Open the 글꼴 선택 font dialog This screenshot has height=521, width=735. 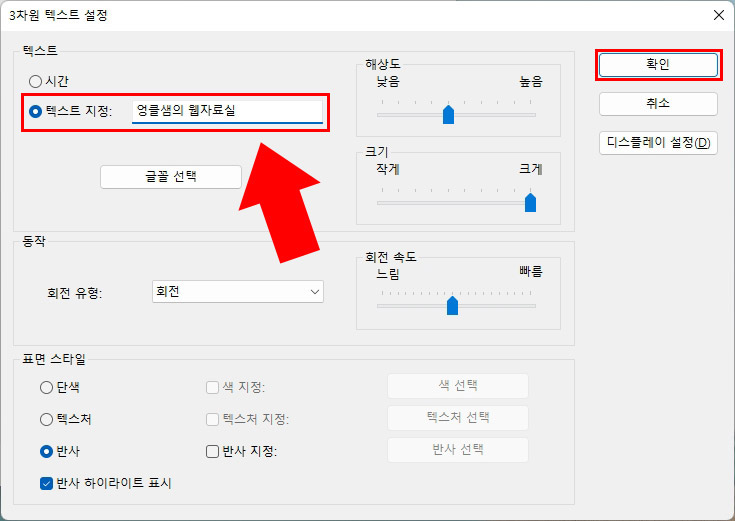[x=171, y=177]
